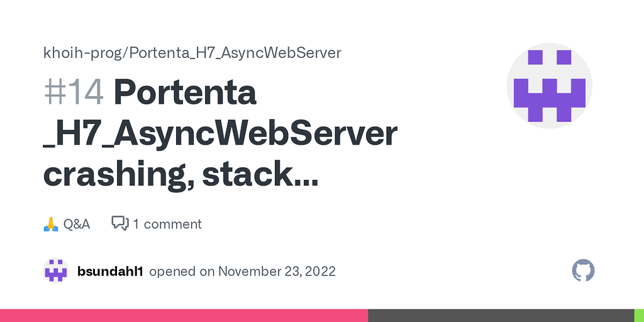Open the GitHub Octocat logo
The image size is (644, 322).
(x=583, y=270)
